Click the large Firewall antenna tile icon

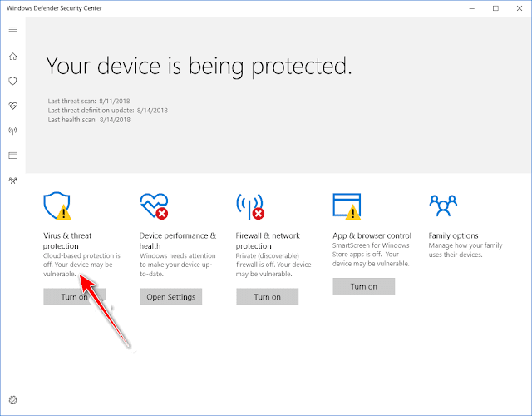tap(250, 206)
